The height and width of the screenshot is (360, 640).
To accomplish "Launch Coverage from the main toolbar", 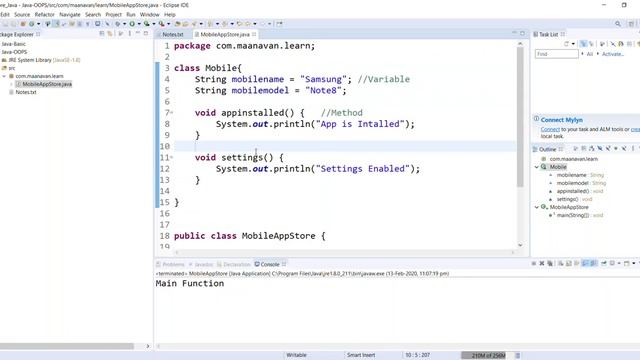I will pyautogui.click(x=147, y=24).
